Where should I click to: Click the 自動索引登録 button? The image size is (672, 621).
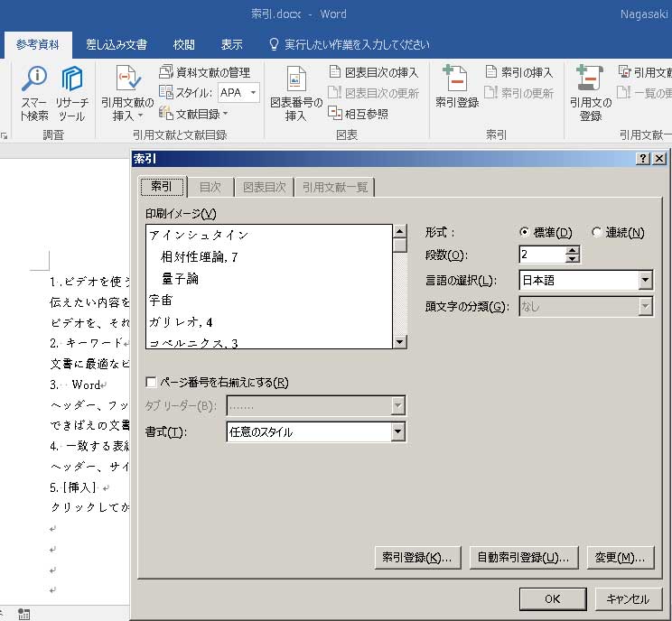click(524, 558)
